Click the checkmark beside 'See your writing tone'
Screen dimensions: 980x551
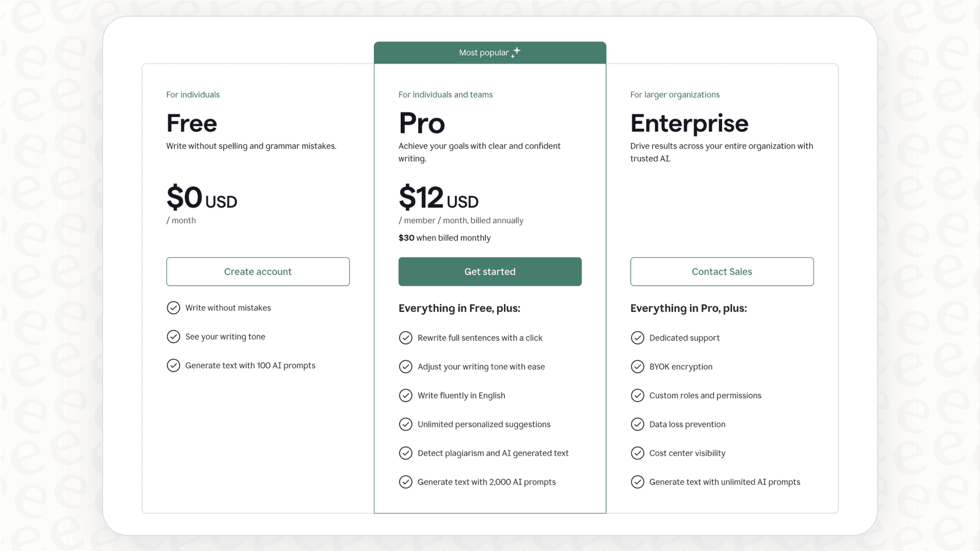coord(173,336)
